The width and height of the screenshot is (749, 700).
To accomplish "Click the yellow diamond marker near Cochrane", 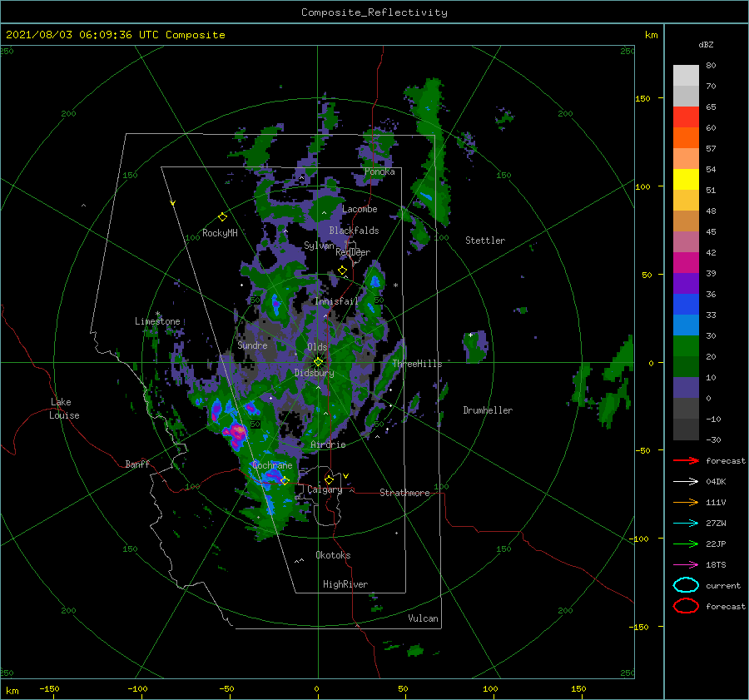I will tap(285, 480).
